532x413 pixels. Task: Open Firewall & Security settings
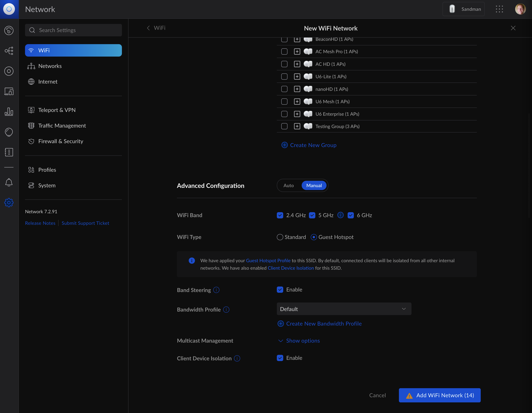(x=61, y=141)
